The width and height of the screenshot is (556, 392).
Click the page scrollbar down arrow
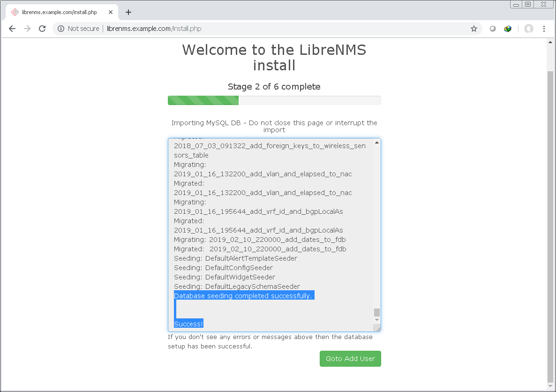[x=550, y=386]
